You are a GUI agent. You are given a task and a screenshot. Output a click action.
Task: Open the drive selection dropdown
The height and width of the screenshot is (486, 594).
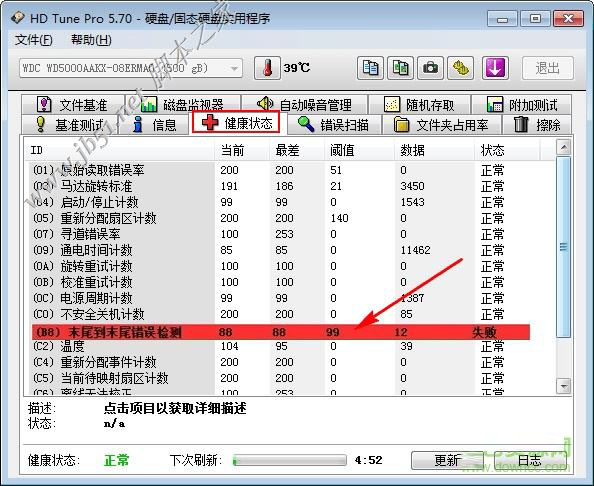tap(131, 68)
